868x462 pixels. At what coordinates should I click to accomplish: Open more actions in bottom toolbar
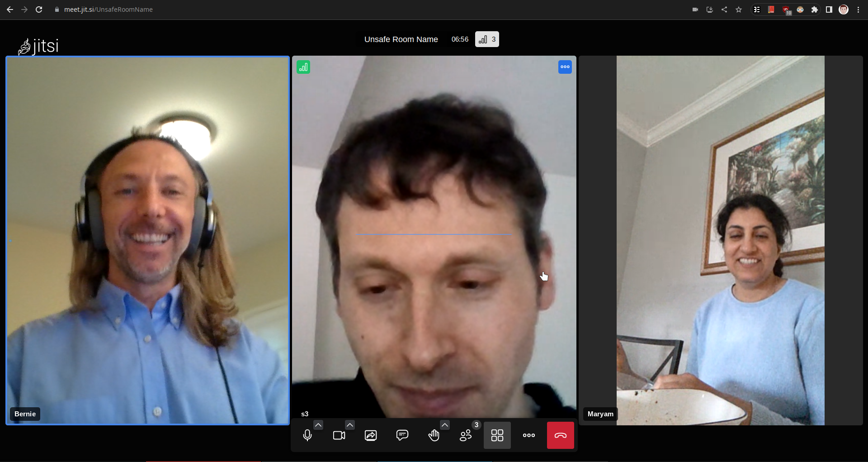coord(529,435)
